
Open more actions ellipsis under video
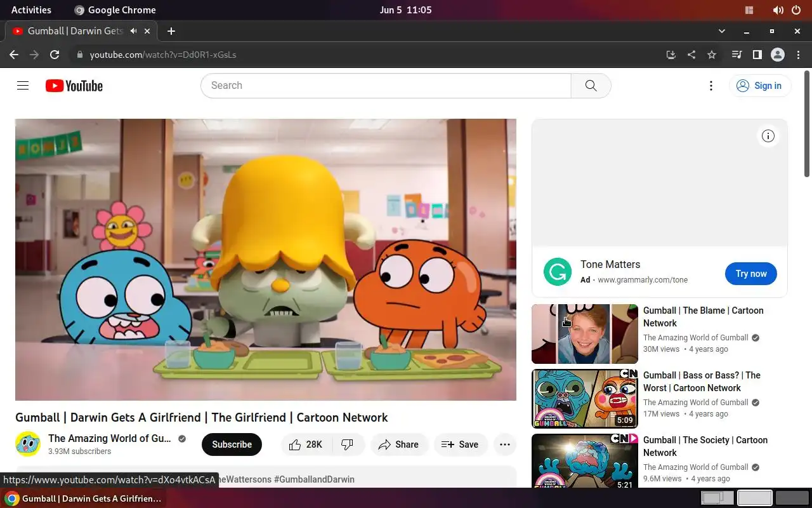pos(505,444)
